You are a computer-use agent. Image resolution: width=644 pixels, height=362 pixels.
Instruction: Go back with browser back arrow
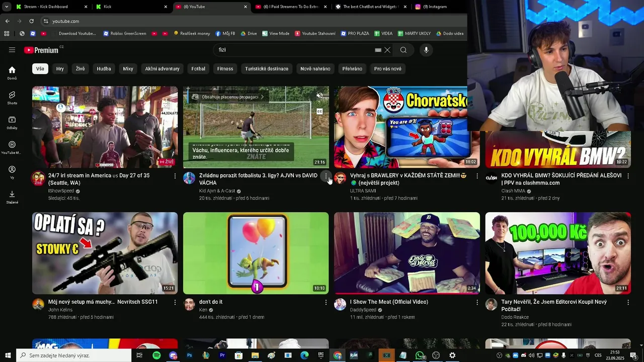[7, 21]
